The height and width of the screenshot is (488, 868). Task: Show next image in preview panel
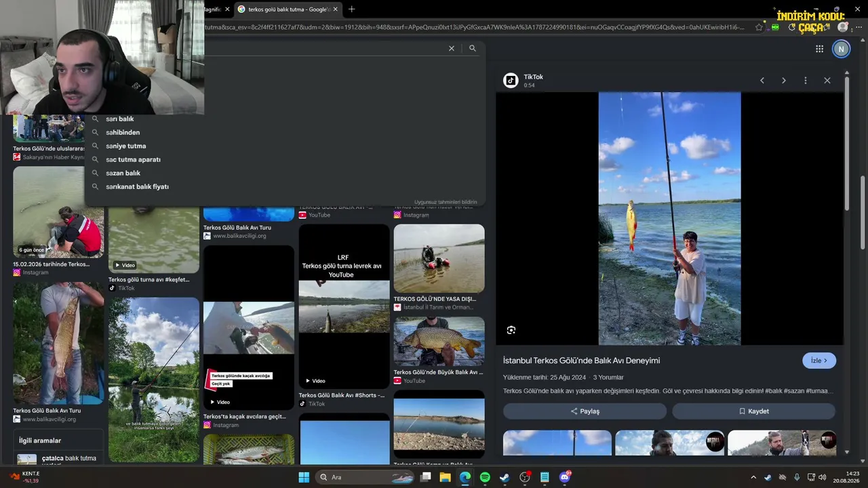[784, 81]
